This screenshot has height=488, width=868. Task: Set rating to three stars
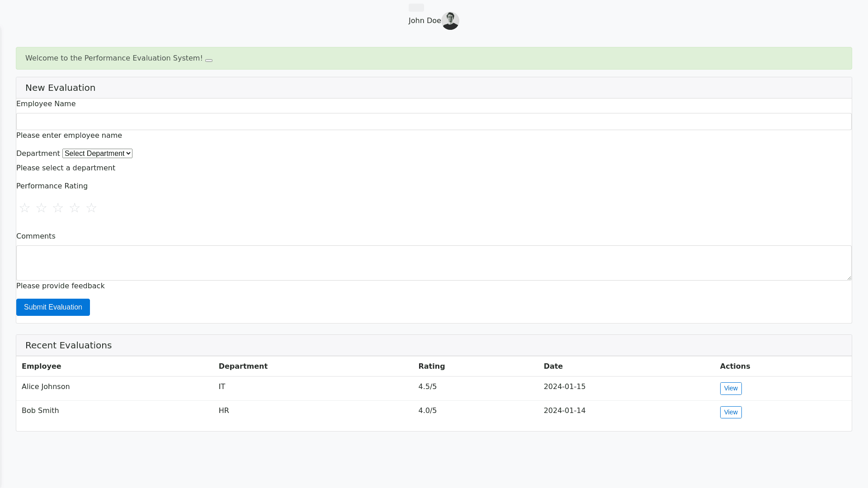pyautogui.click(x=58, y=208)
